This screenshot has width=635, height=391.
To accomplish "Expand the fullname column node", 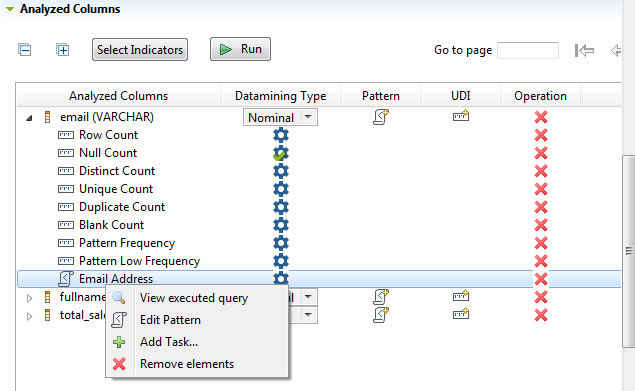I will pos(29,298).
